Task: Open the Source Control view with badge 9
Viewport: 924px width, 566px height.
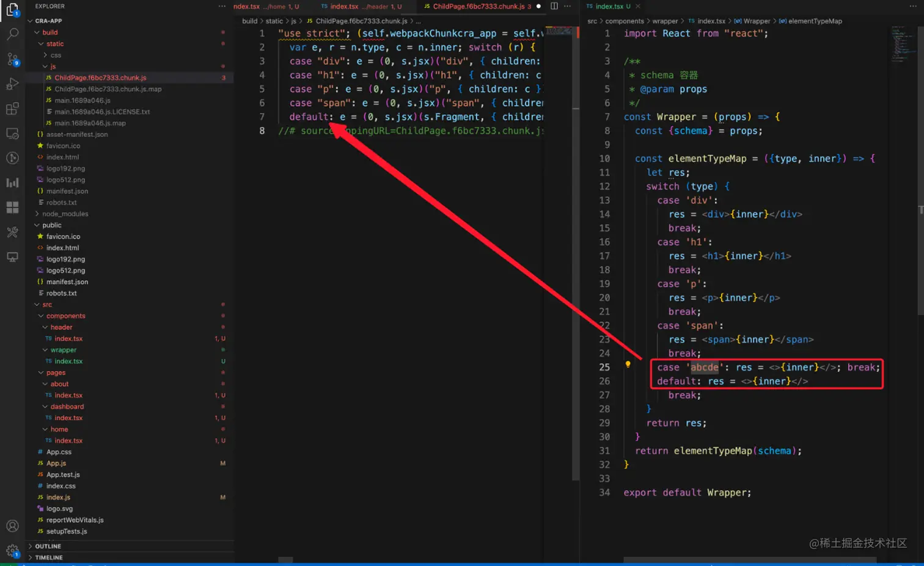Action: 12,59
